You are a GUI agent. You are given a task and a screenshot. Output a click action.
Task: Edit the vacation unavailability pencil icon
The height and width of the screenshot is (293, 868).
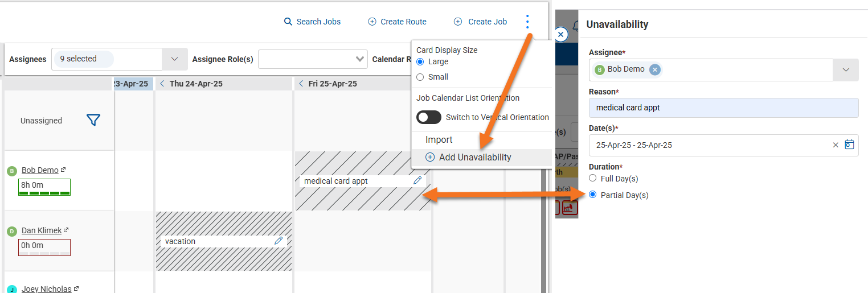279,241
